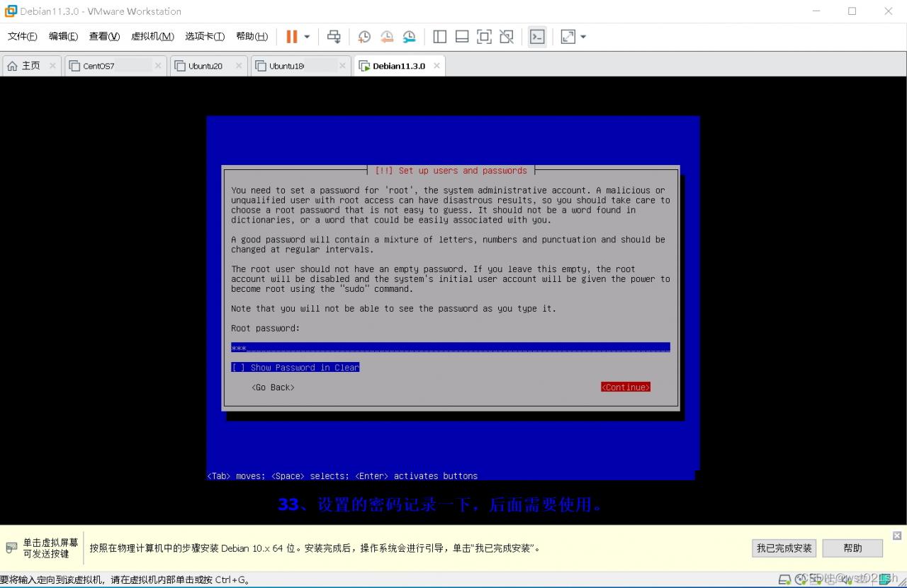Screen dimensions: 907x588
Task: Open the 虚拟机(M) menu
Action: pyautogui.click(x=152, y=37)
